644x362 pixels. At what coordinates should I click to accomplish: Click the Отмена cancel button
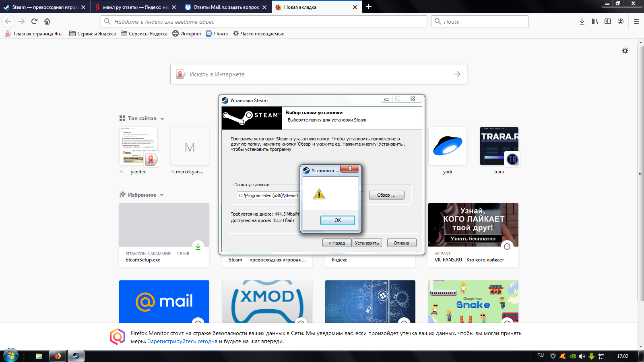coord(401,243)
